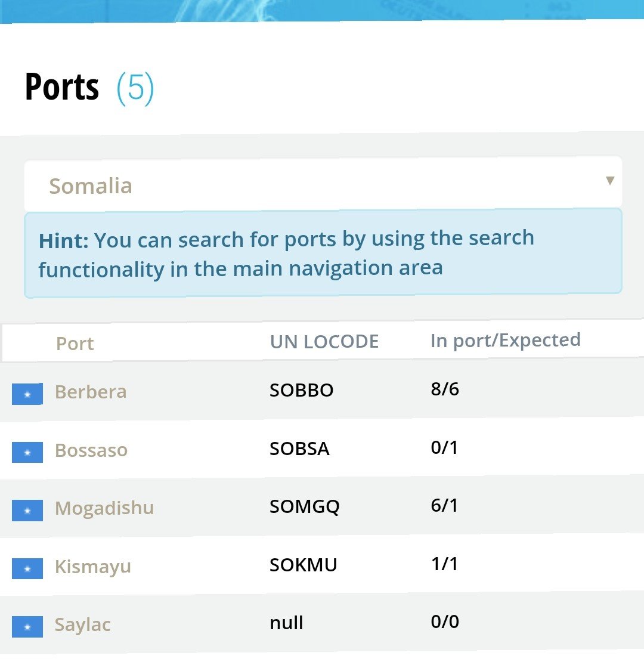
Task: Open the Bossaso port link
Action: pyautogui.click(x=91, y=450)
